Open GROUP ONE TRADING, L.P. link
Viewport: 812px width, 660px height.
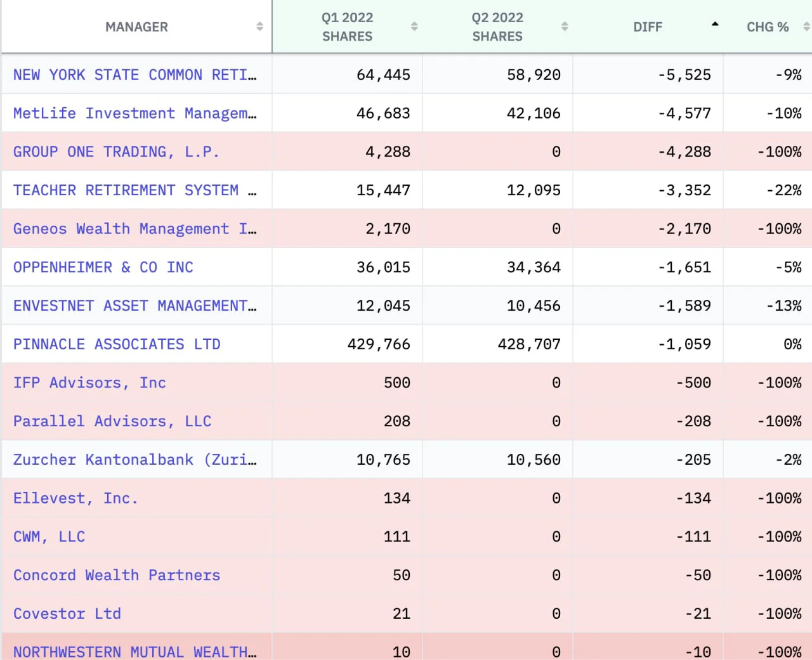[x=116, y=152]
